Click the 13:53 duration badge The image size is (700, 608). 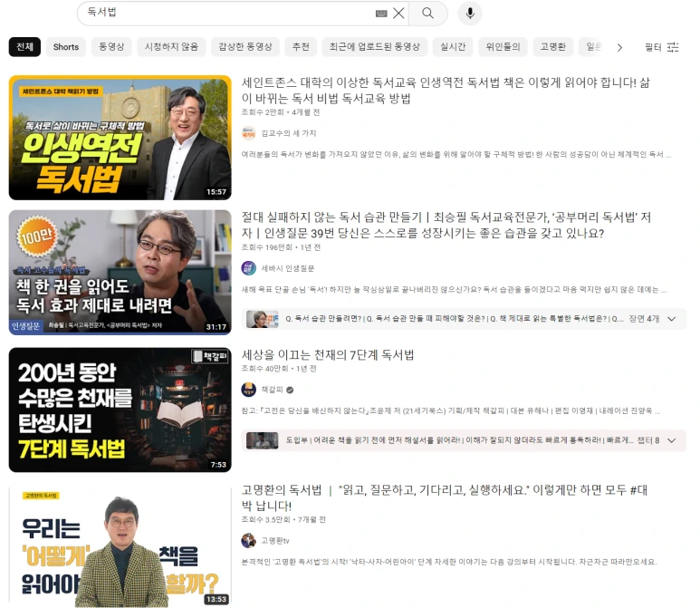click(216, 599)
